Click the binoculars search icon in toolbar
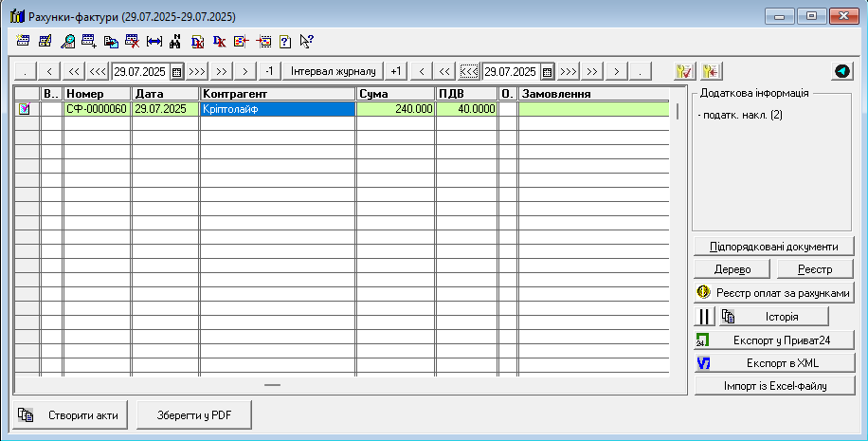The height and width of the screenshot is (441, 868). point(175,42)
